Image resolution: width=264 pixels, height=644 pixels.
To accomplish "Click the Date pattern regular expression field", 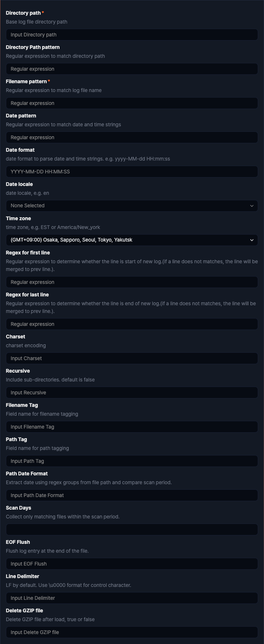I will [x=132, y=137].
